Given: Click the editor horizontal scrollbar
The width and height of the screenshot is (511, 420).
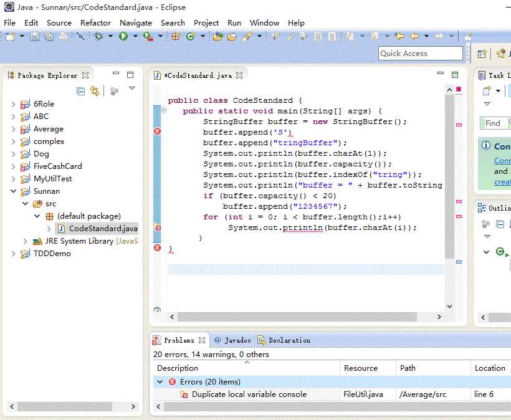Looking at the screenshot, I should point(297,317).
